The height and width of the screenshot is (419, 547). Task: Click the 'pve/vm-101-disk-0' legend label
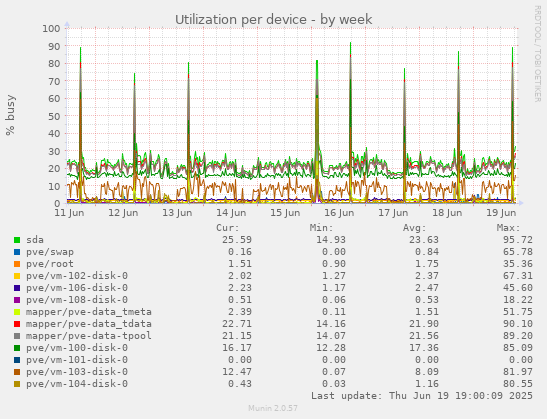point(77,360)
